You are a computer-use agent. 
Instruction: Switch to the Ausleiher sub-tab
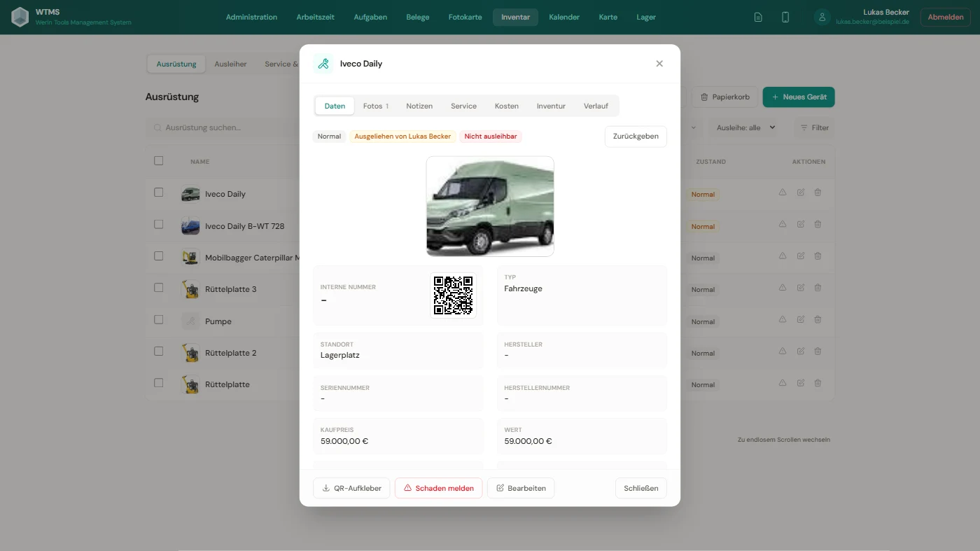(230, 64)
